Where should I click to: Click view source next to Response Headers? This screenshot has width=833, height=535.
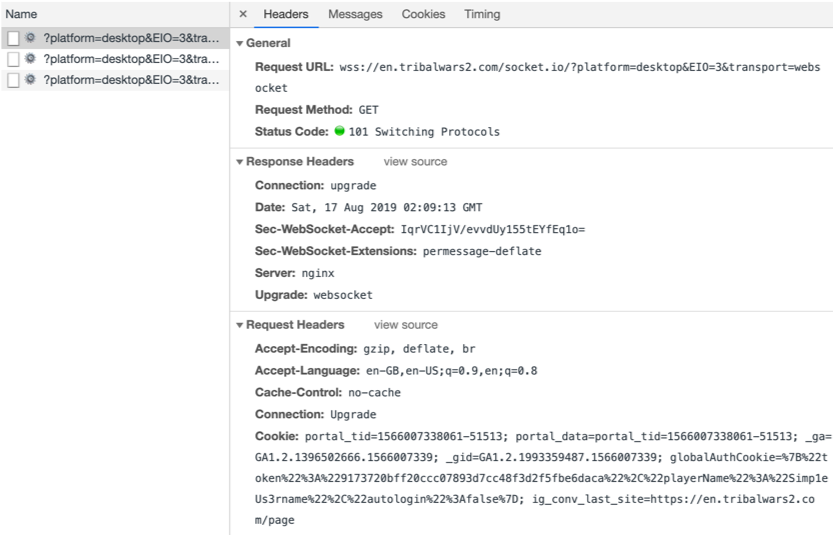click(415, 162)
